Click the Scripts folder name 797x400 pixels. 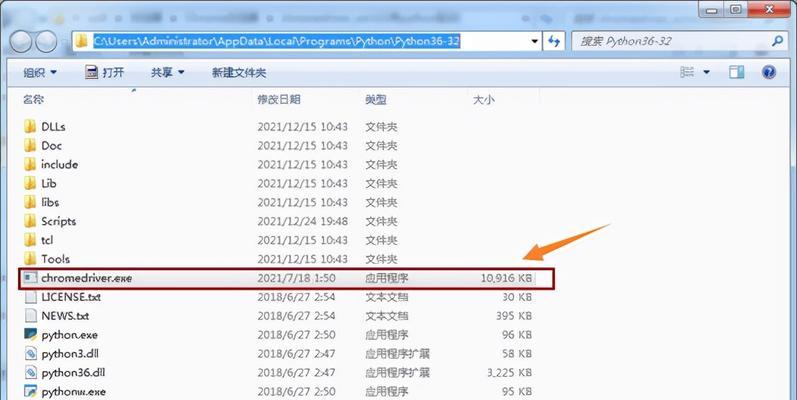pos(58,221)
